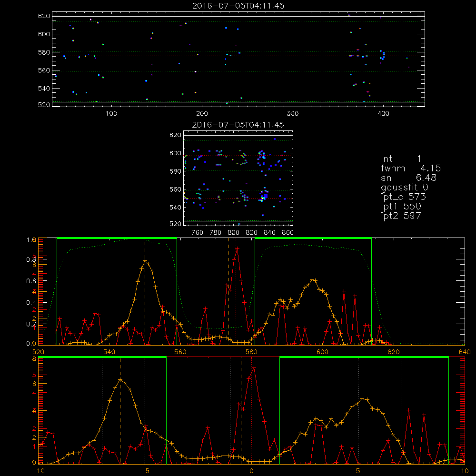Click y-axis tick label 540 on the top plot
476x476 pixels.
(x=44, y=89)
